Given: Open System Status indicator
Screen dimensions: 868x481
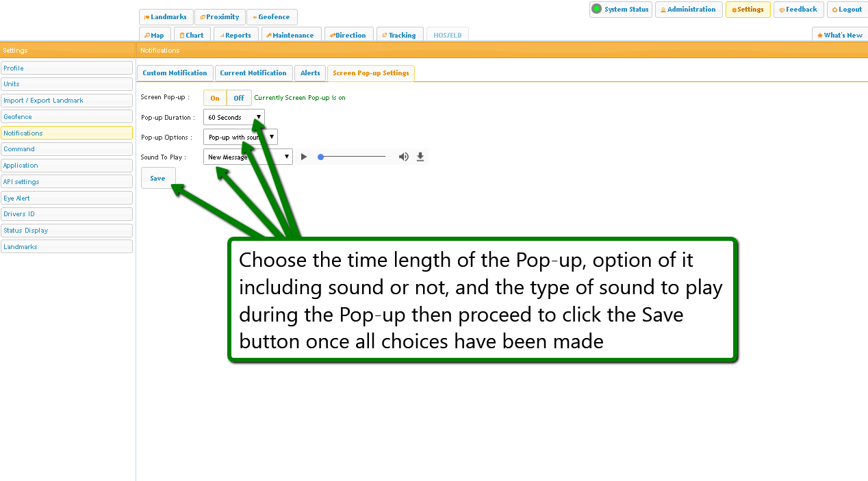Looking at the screenshot, I should click(620, 10).
